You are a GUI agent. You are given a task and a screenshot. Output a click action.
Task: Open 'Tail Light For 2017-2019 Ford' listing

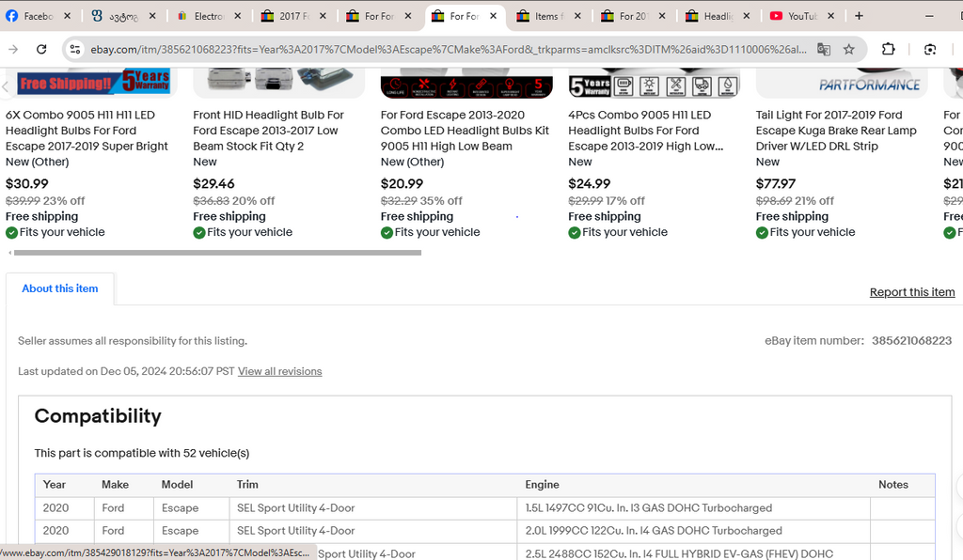836,131
